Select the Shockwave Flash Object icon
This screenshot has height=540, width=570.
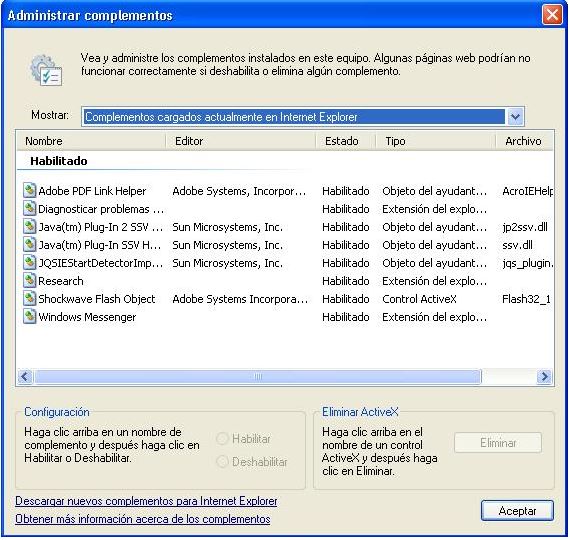(29, 299)
